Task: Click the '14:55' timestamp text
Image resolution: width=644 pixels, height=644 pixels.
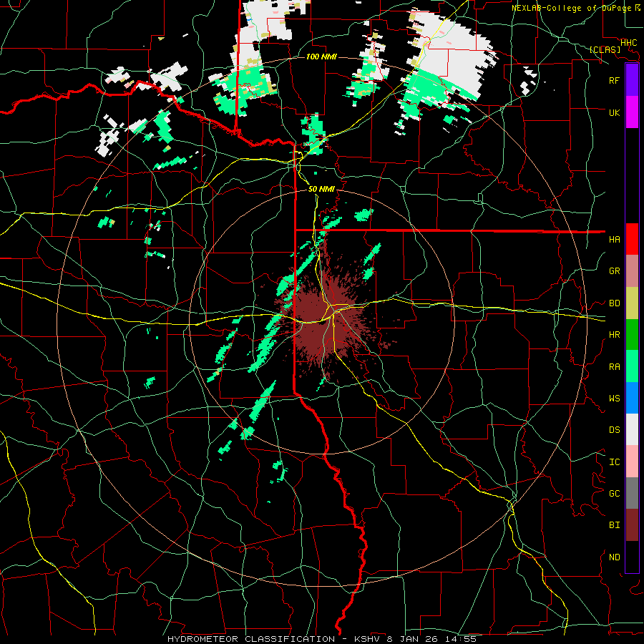Action: point(460,639)
